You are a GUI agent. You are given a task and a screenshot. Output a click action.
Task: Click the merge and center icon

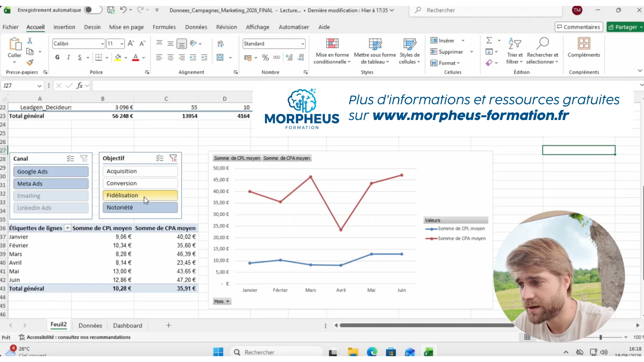coord(220,57)
